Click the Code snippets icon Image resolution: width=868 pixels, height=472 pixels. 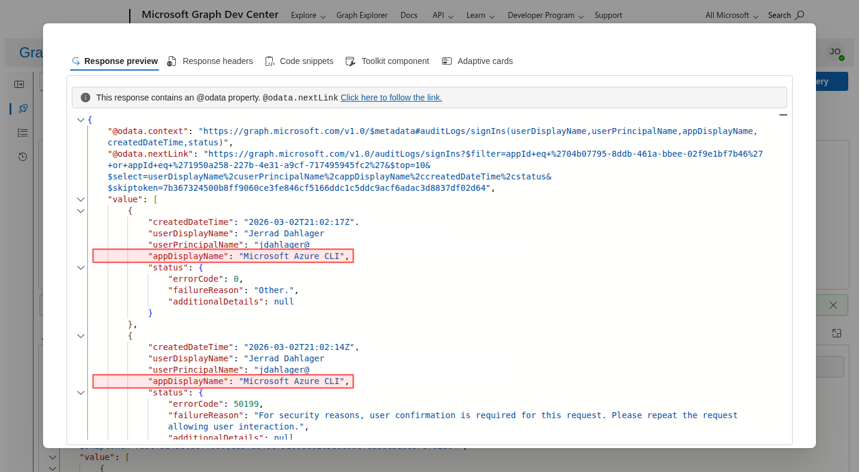(269, 60)
